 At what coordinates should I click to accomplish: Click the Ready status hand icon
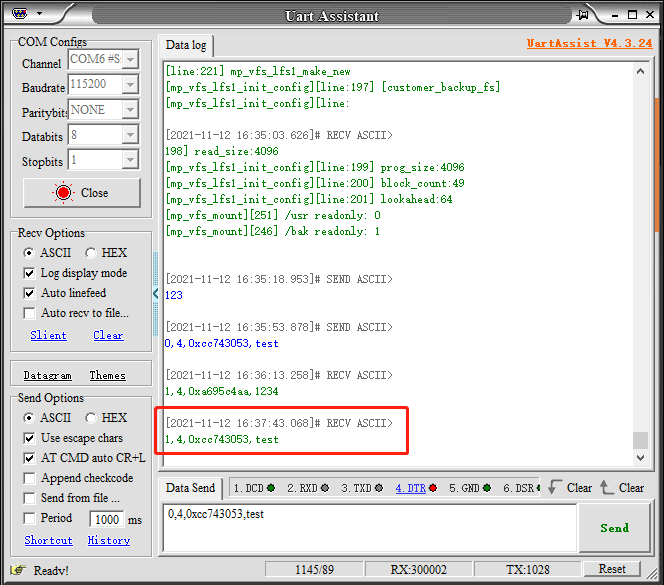(x=18, y=570)
